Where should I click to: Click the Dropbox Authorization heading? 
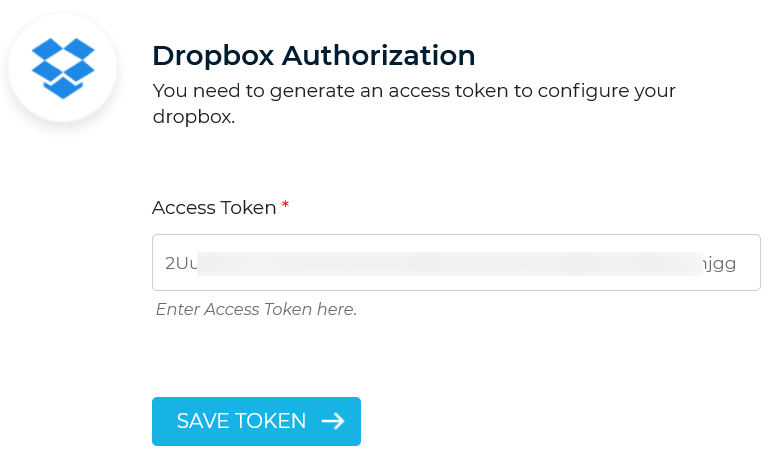point(314,55)
